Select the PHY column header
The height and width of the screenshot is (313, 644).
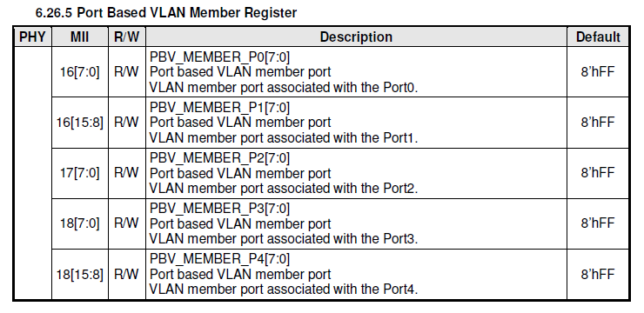click(33, 37)
